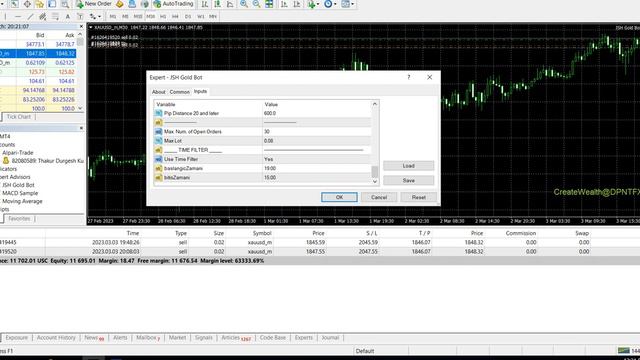Click the Load button
Screen dimensions: 640x360
(x=409, y=166)
